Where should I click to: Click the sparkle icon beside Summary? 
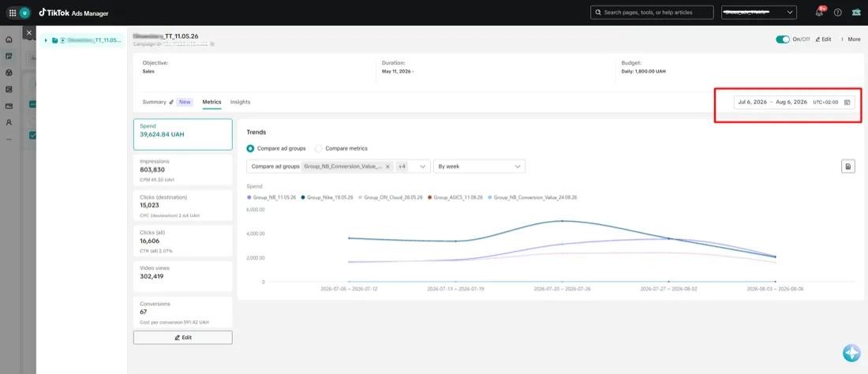pos(171,103)
